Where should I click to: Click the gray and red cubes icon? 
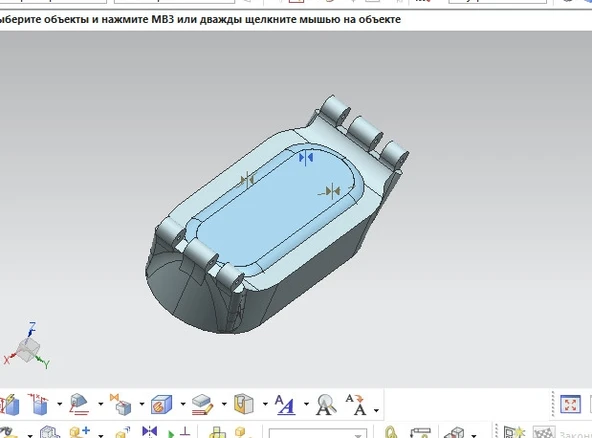pyautogui.click(x=454, y=432)
